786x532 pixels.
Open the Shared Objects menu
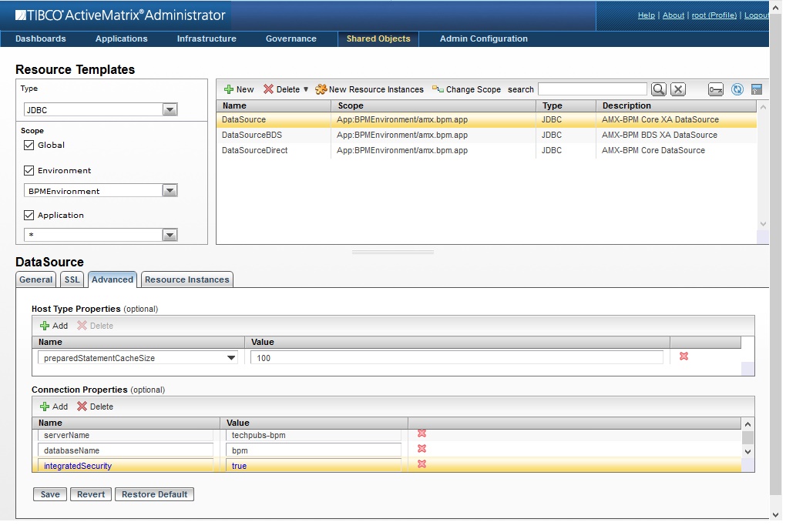pos(378,38)
